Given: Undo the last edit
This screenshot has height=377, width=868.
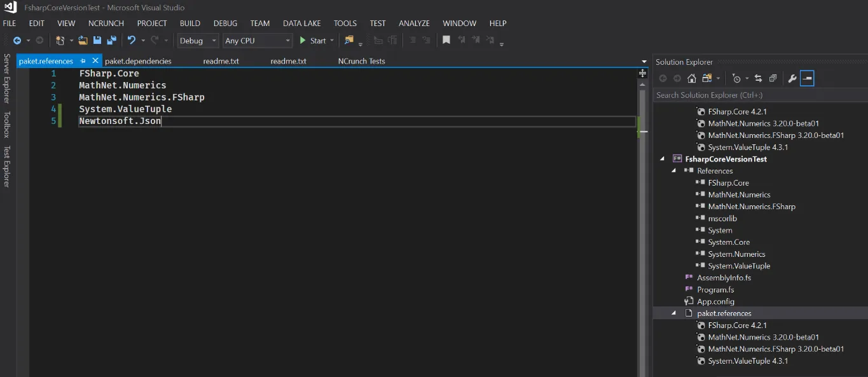Looking at the screenshot, I should point(132,41).
